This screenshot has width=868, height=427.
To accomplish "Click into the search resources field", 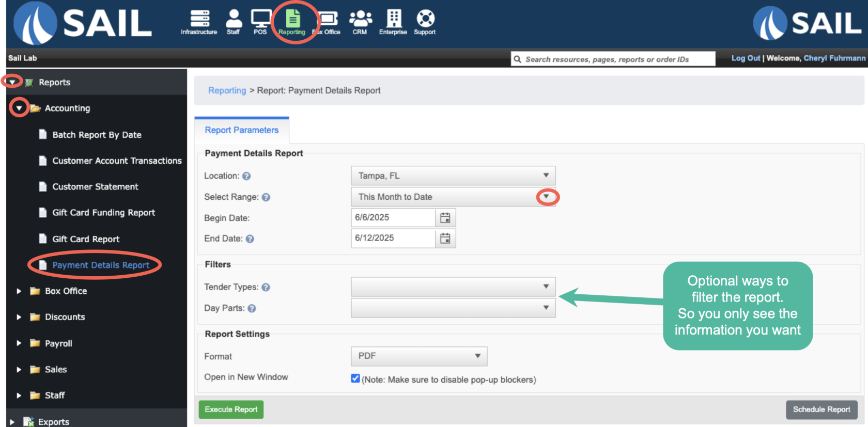I will point(615,59).
